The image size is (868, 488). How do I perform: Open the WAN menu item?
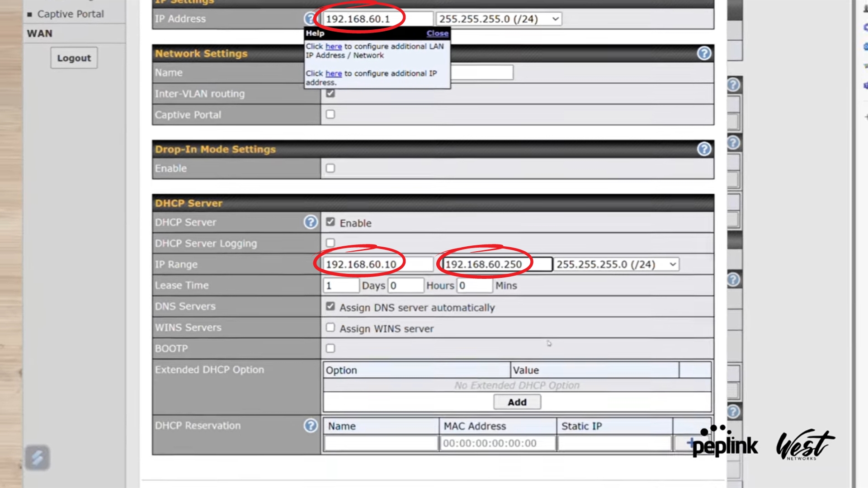39,33
